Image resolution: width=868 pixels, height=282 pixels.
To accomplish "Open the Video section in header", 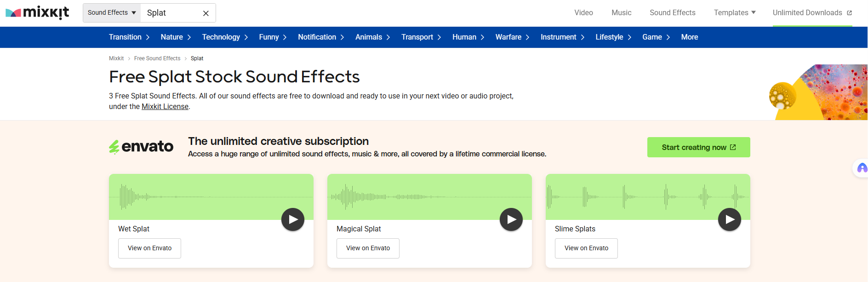I will [x=583, y=13].
